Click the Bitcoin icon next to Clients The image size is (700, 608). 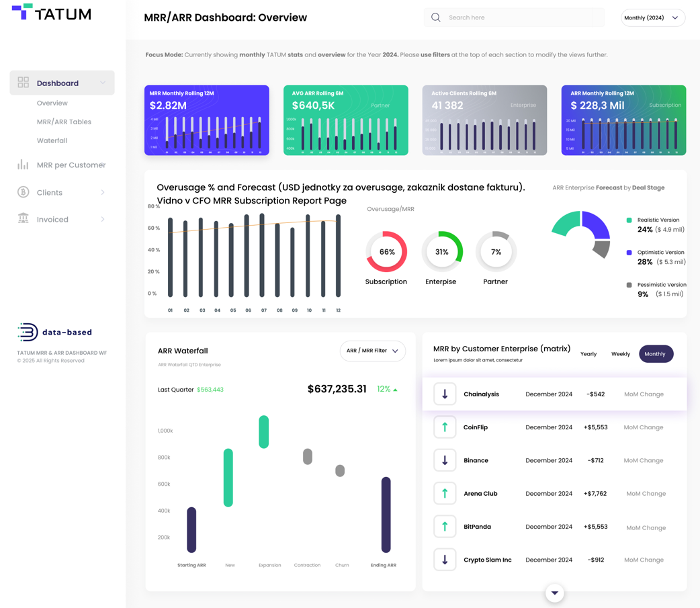pyautogui.click(x=23, y=191)
